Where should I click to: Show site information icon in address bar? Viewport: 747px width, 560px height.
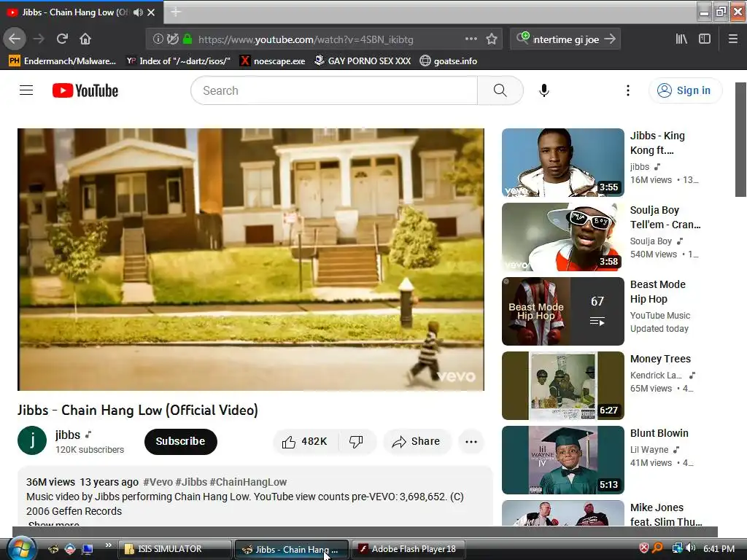(158, 39)
